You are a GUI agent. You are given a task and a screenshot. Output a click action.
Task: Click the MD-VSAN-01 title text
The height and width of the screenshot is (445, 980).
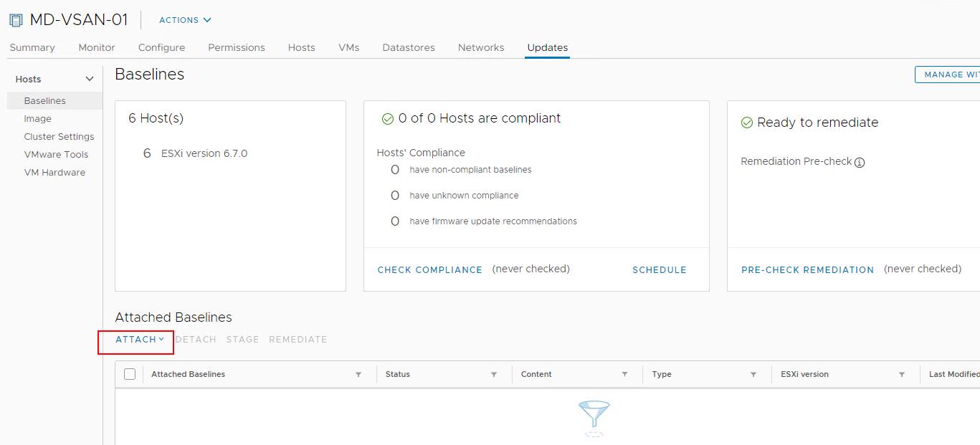(x=79, y=20)
